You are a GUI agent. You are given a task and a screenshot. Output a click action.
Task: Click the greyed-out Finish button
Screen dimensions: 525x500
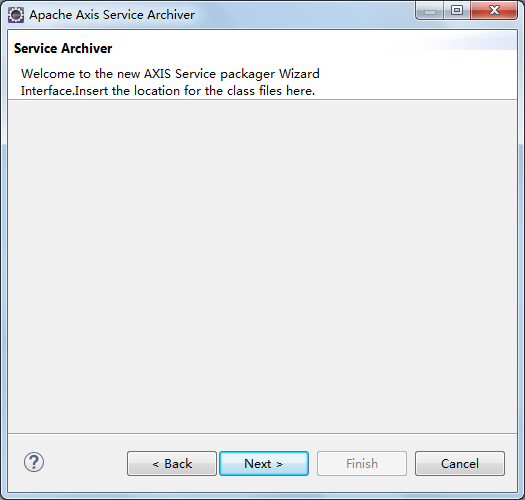362,463
